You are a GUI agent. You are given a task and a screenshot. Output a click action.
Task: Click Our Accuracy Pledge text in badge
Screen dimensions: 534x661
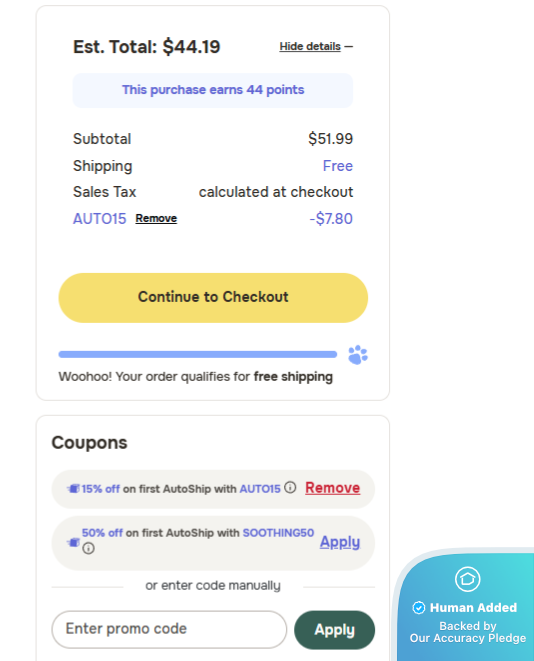point(468,638)
